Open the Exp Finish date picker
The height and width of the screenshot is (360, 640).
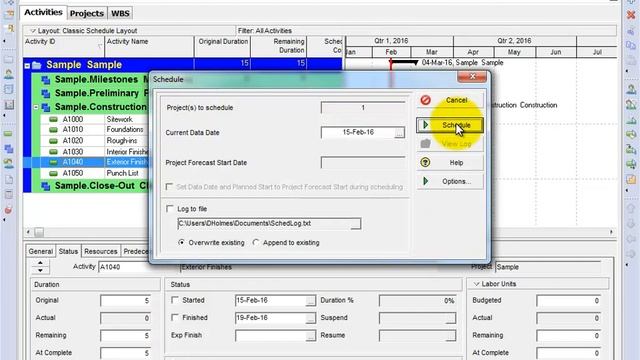(311, 336)
